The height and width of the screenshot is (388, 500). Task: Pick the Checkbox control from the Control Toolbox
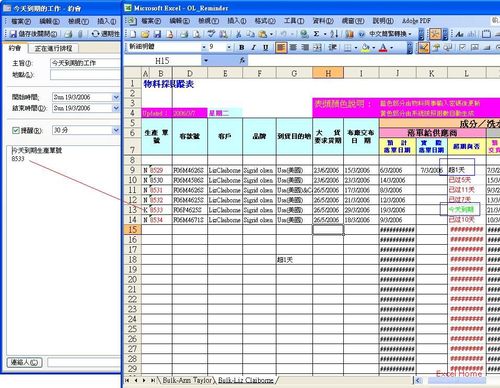[463, 48]
